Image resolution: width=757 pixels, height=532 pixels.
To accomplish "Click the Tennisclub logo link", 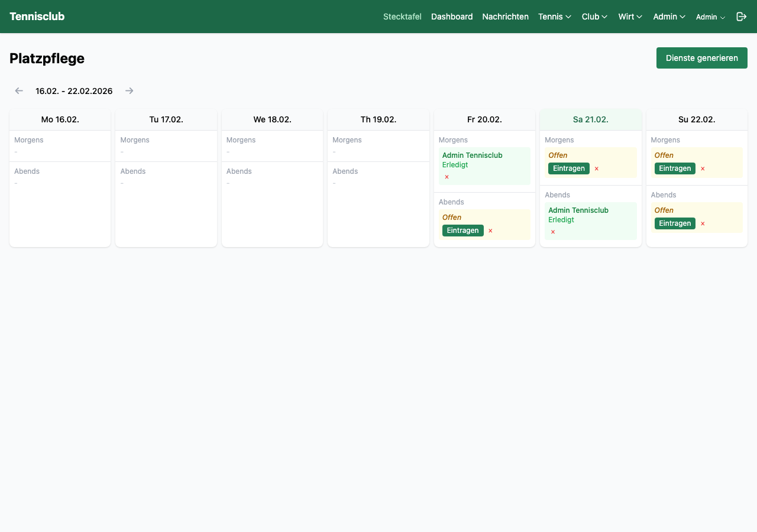I will point(37,17).
